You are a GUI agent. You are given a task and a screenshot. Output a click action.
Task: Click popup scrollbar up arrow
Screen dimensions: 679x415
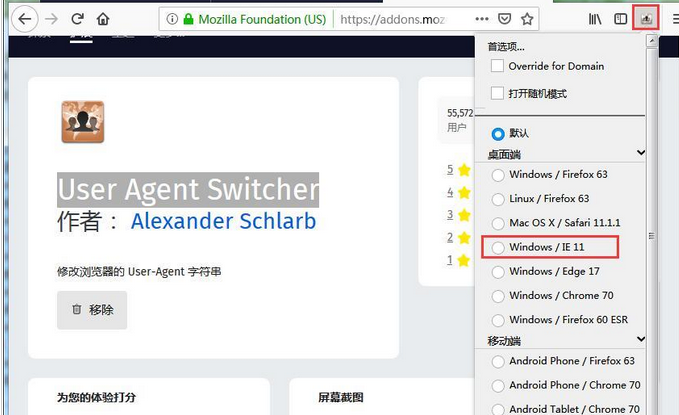pyautogui.click(x=652, y=41)
